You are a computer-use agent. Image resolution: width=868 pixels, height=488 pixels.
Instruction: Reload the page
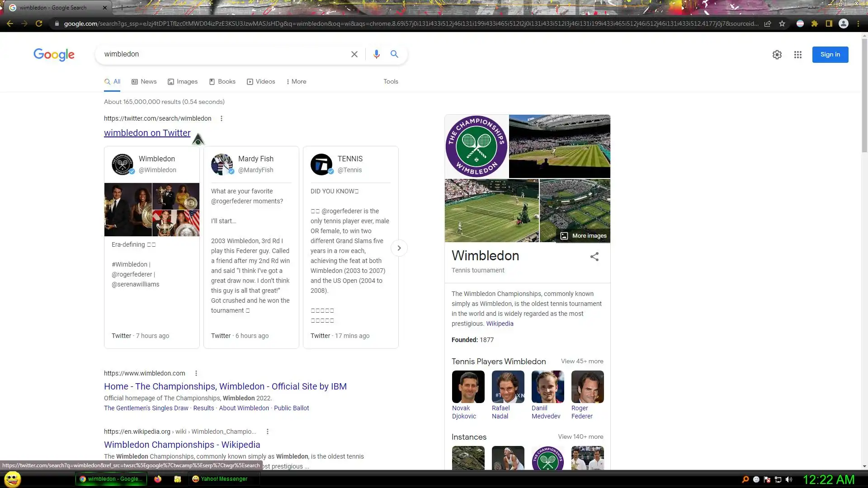(39, 23)
